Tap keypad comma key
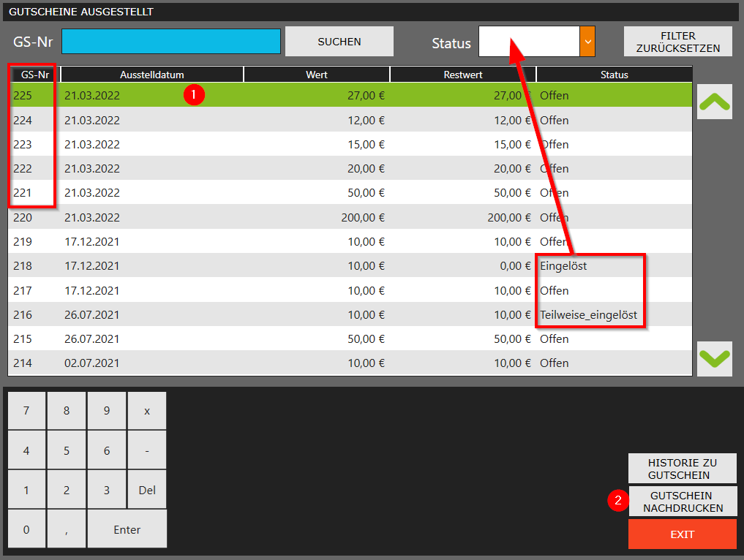 [67, 529]
